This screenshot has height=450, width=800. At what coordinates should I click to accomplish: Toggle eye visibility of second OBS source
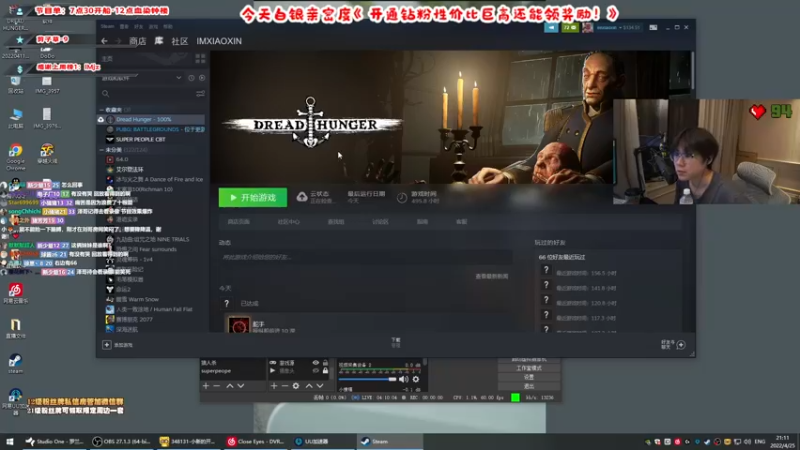tap(315, 371)
